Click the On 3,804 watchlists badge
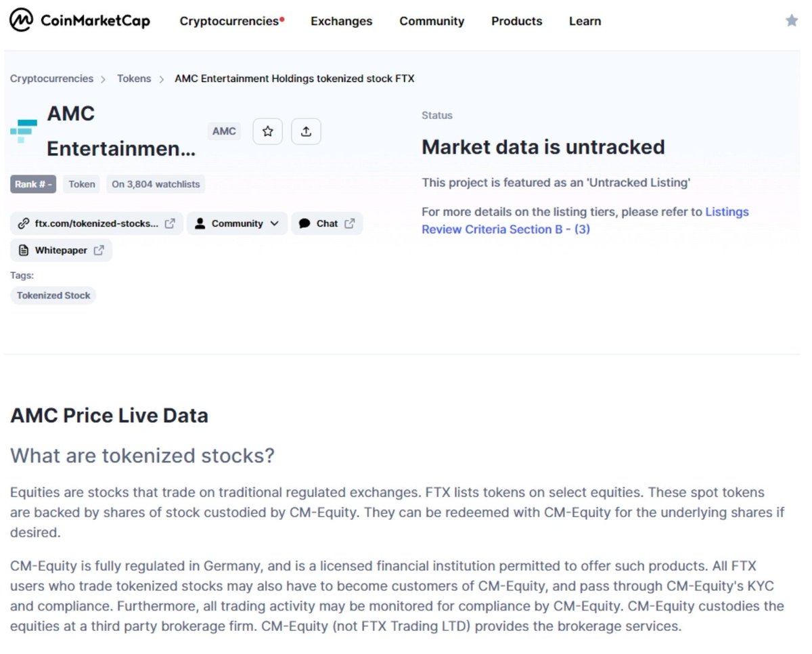This screenshot has width=812, height=654. [156, 184]
